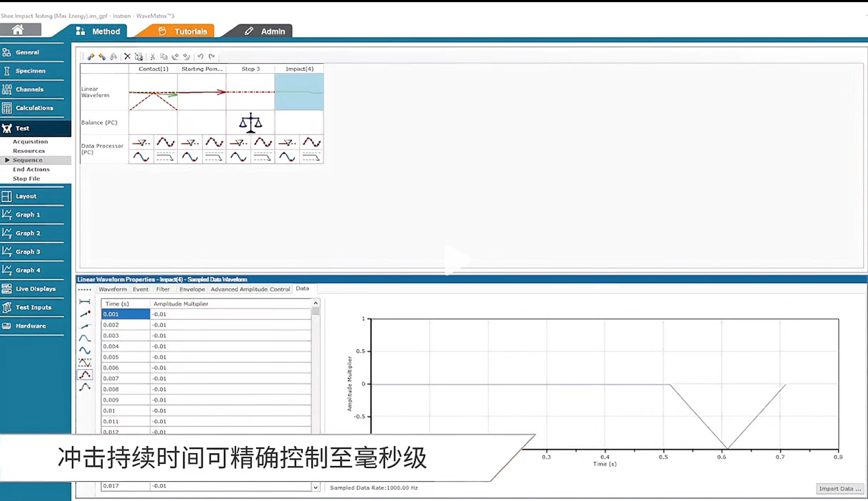Open the Calculations sidebar section
Image resolution: width=868 pixels, height=501 pixels.
tap(34, 108)
